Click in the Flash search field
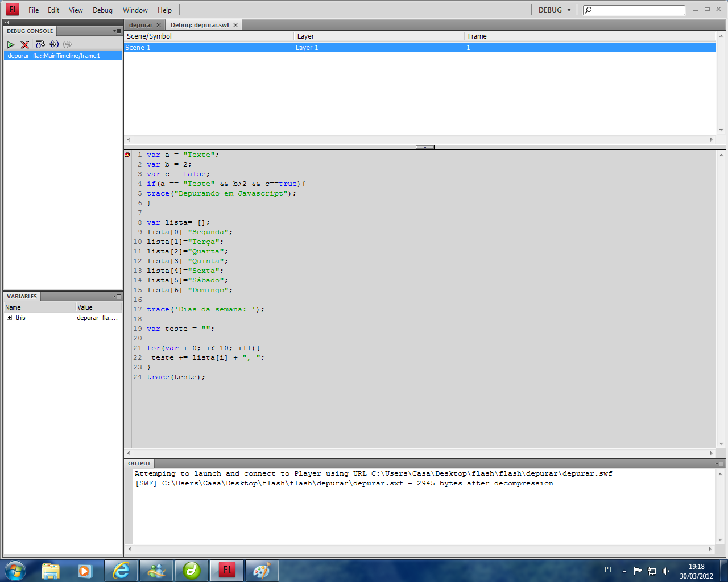728x582 pixels. [x=637, y=10]
